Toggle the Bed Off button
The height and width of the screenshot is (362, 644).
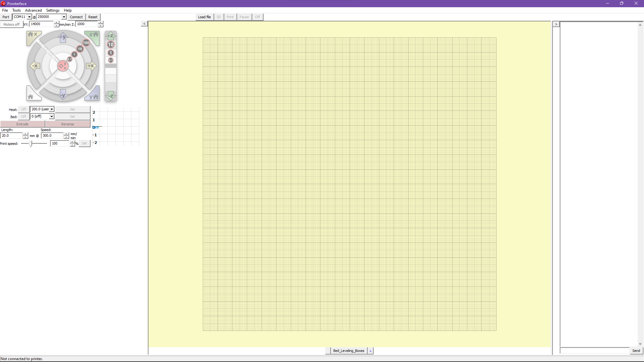(24, 117)
